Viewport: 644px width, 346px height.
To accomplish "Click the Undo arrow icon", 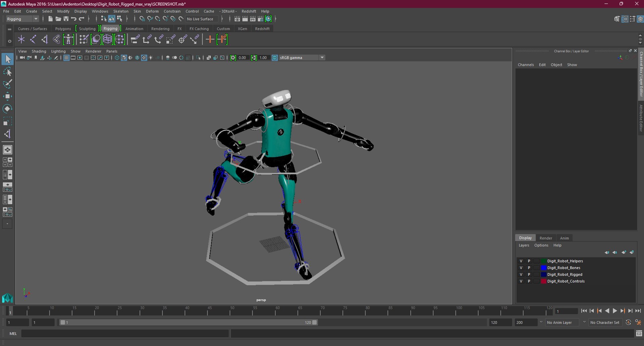I will tap(73, 19).
